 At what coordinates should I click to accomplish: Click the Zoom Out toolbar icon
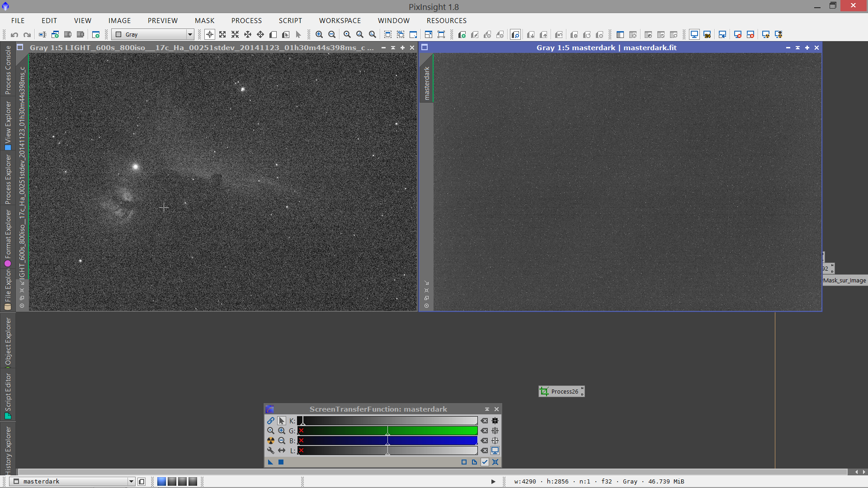click(x=332, y=34)
